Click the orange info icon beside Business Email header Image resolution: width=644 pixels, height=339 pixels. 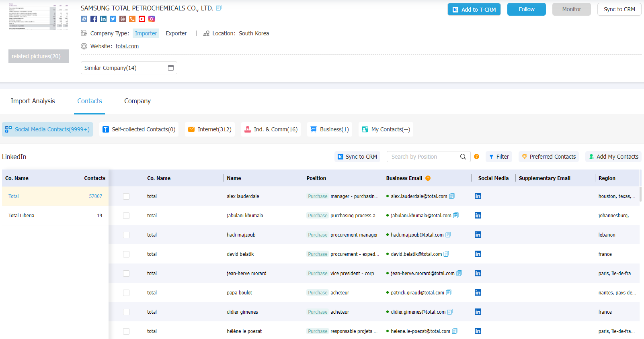click(x=428, y=178)
